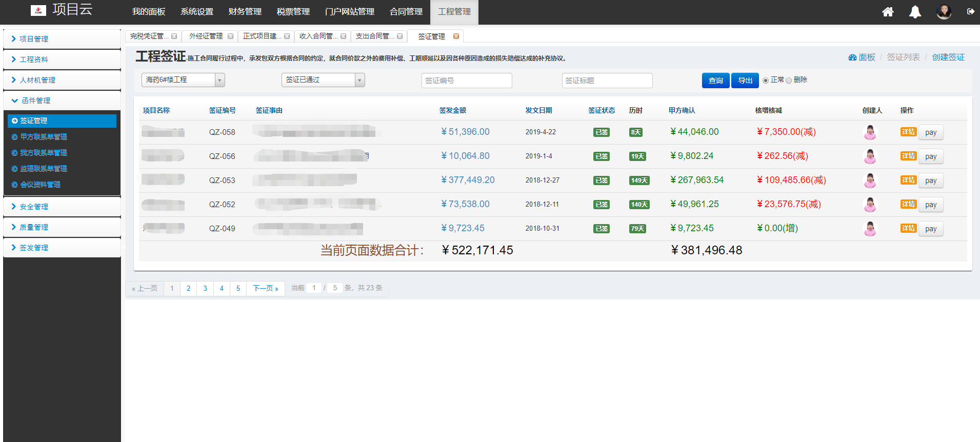
Task: Open the user avatar in the top bar
Action: tap(944, 11)
